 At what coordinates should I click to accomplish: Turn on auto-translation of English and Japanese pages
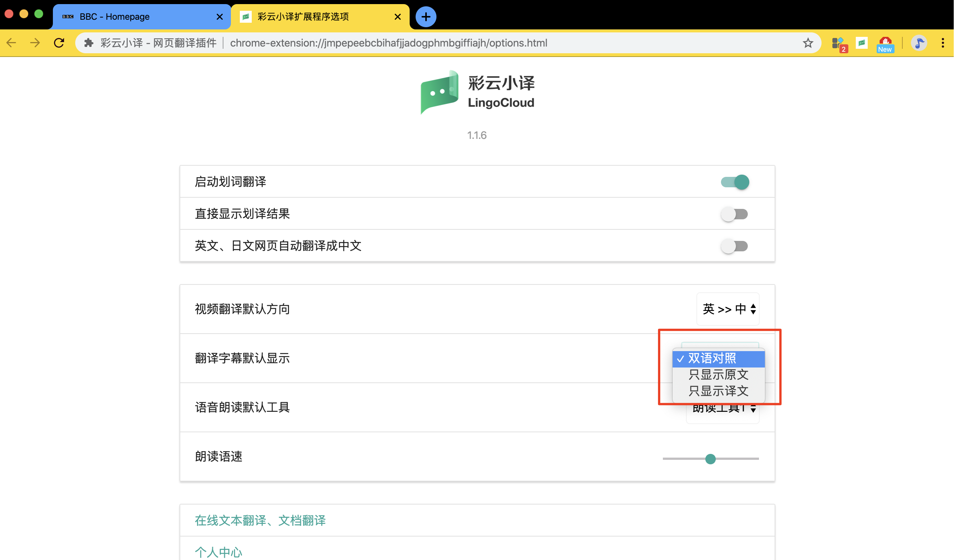click(735, 246)
